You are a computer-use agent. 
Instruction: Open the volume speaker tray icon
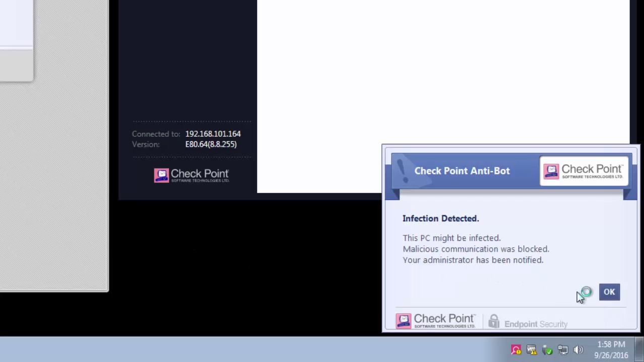pos(579,350)
